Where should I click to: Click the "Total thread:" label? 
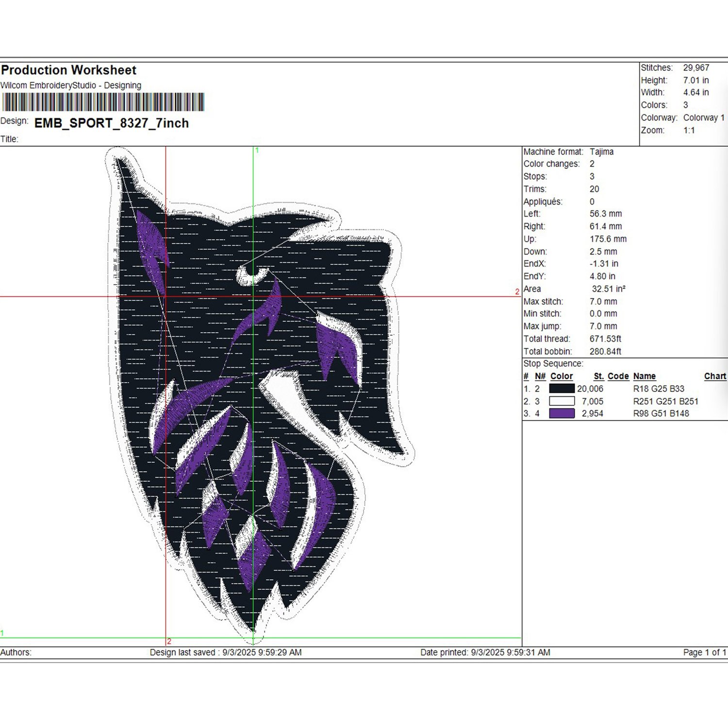point(547,339)
